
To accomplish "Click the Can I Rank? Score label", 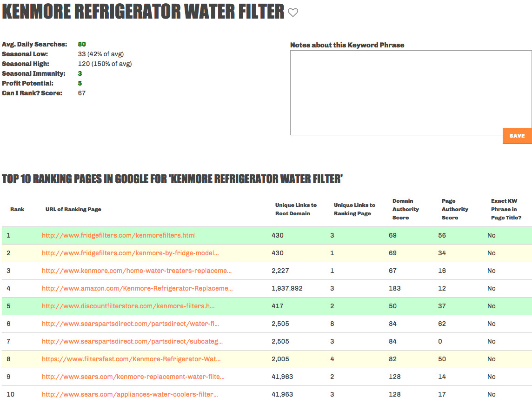I will [x=32, y=93].
